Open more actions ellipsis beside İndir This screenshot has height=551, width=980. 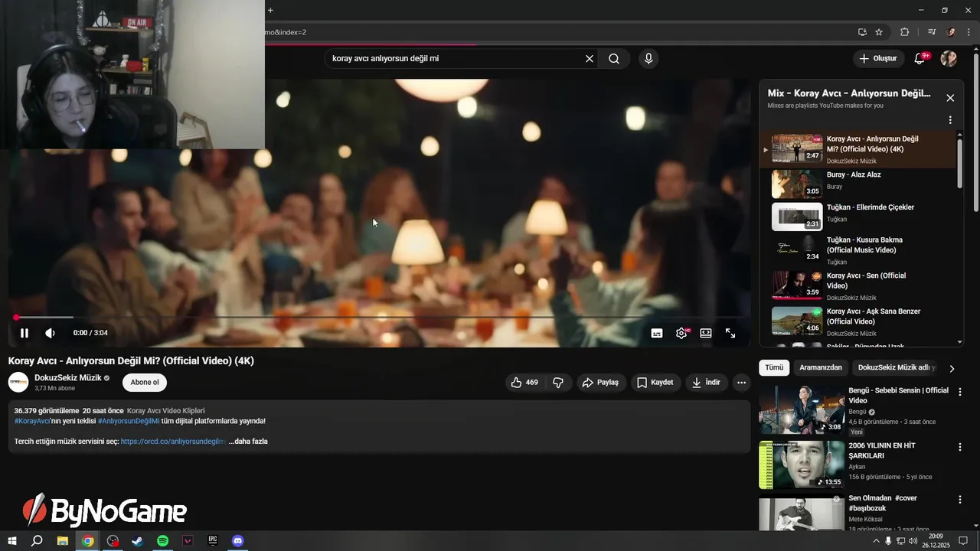741,383
